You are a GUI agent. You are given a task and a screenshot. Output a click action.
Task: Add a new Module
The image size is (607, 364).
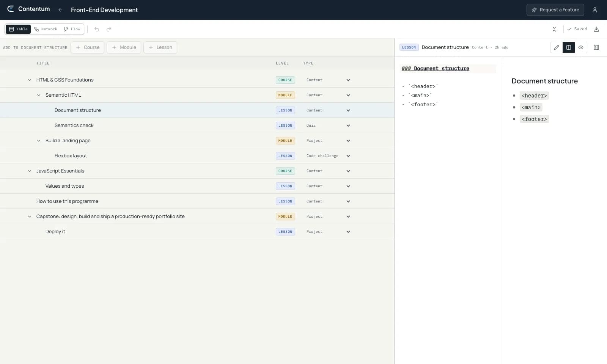[124, 47]
